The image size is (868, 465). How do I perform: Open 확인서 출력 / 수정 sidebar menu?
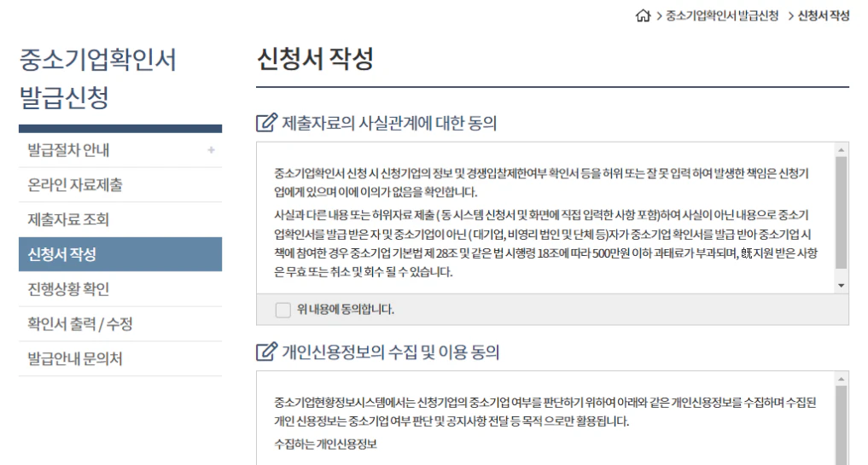coord(120,324)
